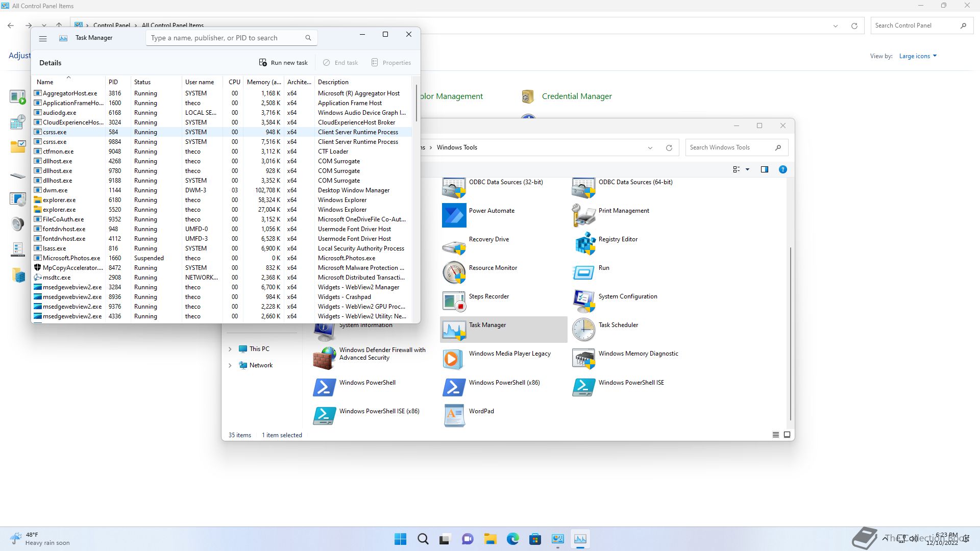Select Microsoft.Photos.exe suspended process
This screenshot has width=980, height=551.
click(222, 258)
